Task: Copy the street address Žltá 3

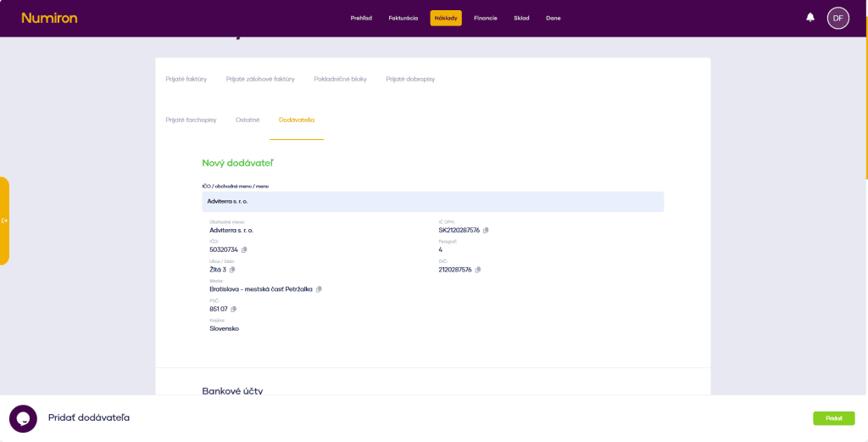Action: tap(232, 270)
